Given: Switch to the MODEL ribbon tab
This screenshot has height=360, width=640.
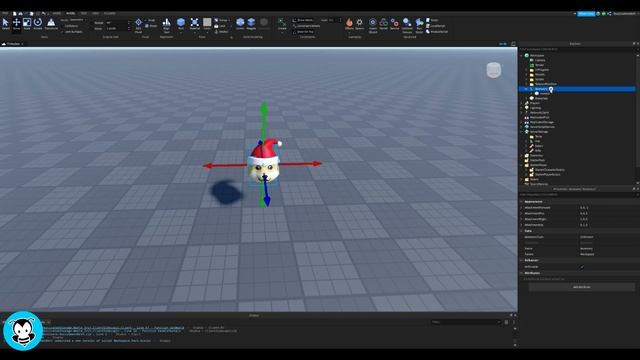Looking at the screenshot, I should 71,13.
